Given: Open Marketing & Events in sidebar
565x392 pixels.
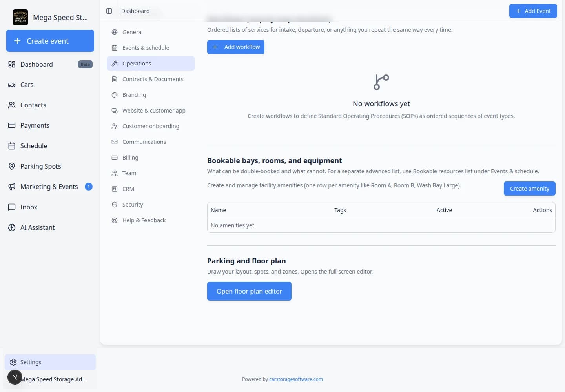Looking at the screenshot, I should [50, 187].
